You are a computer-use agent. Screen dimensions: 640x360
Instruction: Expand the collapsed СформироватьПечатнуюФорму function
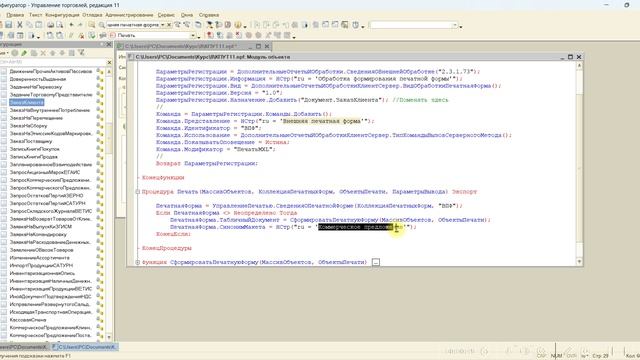138,262
